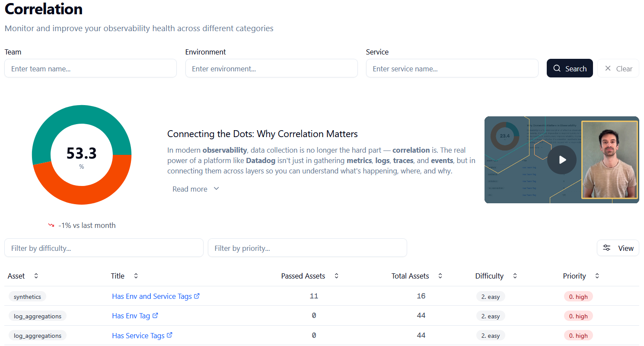Screen dimensions: 644x346
Task: Click the orange segment of the donut chart
Action: click(81, 190)
